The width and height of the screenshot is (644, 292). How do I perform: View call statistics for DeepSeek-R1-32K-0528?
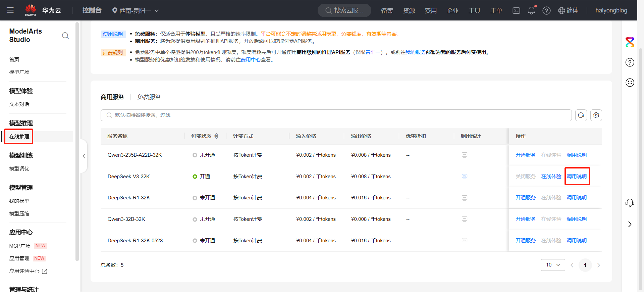pyautogui.click(x=465, y=241)
